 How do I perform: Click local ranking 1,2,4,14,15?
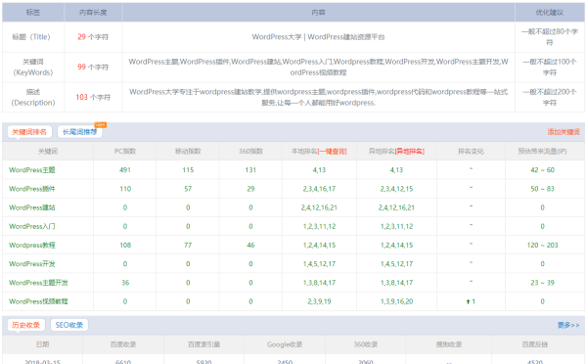pyautogui.click(x=319, y=246)
